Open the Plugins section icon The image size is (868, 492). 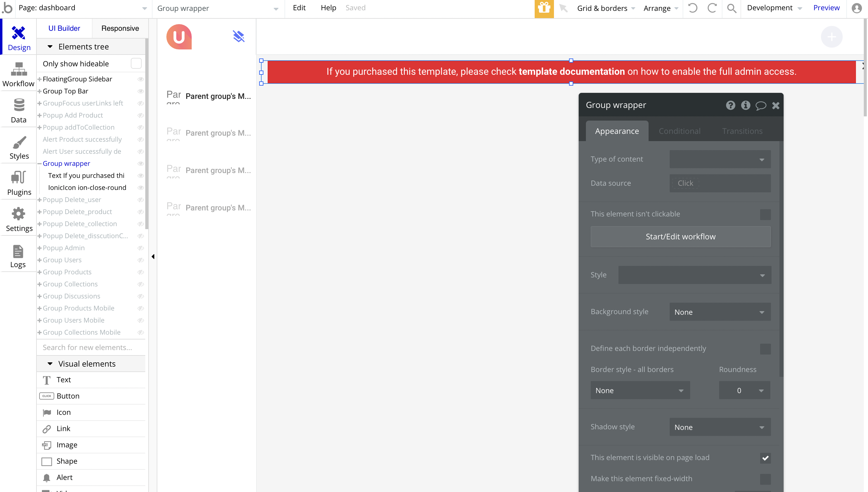point(19,177)
